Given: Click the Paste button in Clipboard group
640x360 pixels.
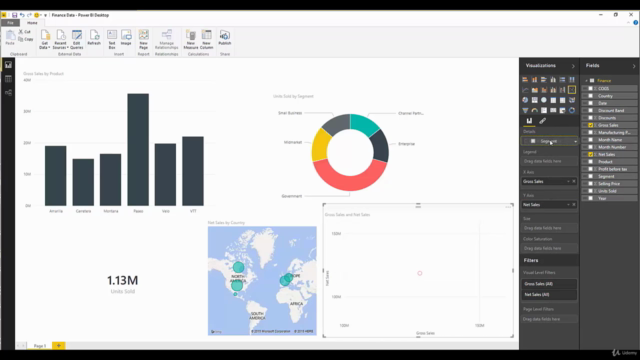Looking at the screenshot, I should pyautogui.click(x=10, y=38).
